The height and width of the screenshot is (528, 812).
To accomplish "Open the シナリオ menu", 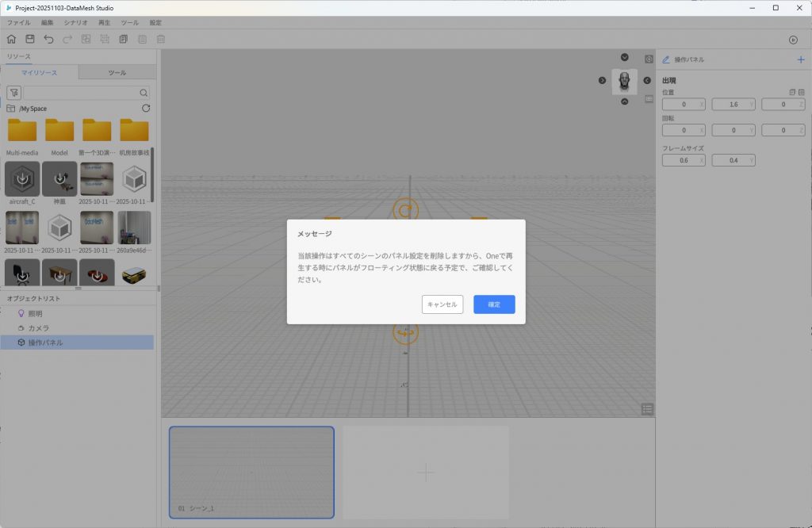I will 76,23.
